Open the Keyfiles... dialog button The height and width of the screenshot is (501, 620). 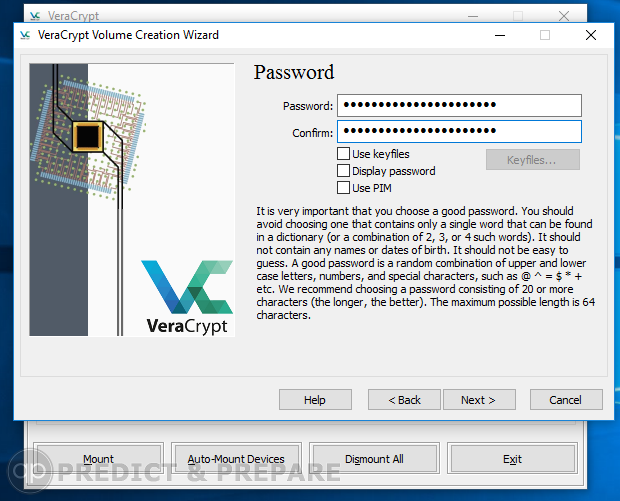tap(533, 159)
